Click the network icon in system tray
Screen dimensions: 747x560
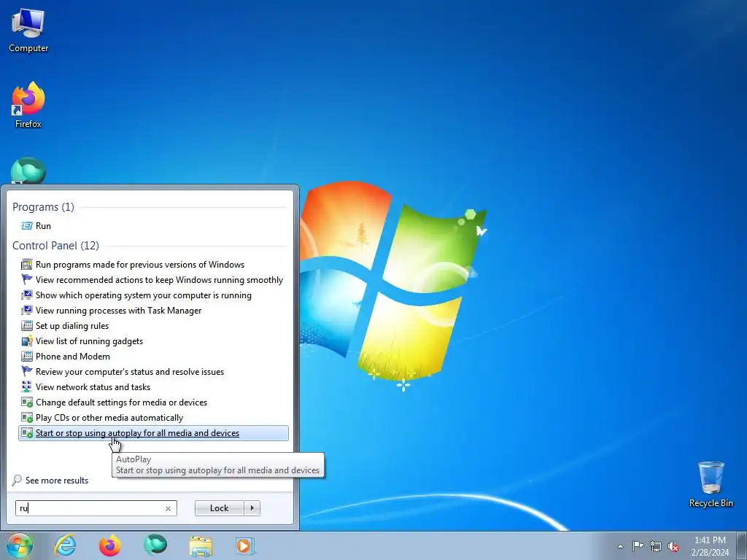tap(656, 546)
